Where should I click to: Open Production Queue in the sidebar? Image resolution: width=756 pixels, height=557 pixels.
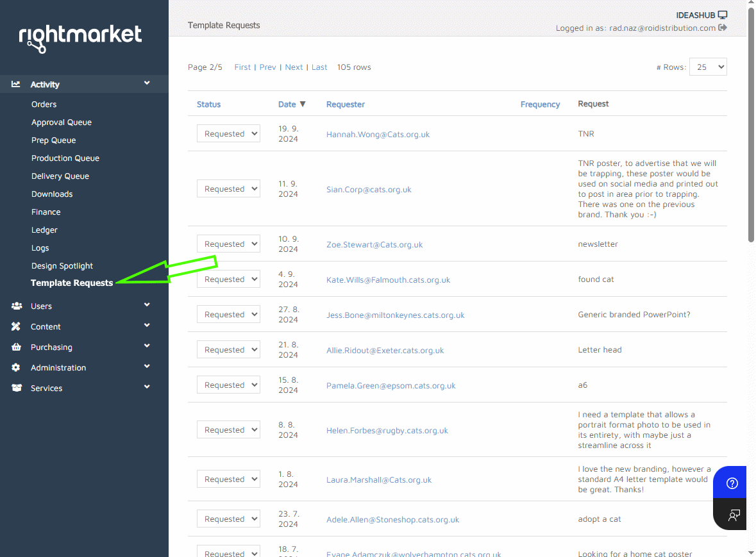click(x=65, y=158)
